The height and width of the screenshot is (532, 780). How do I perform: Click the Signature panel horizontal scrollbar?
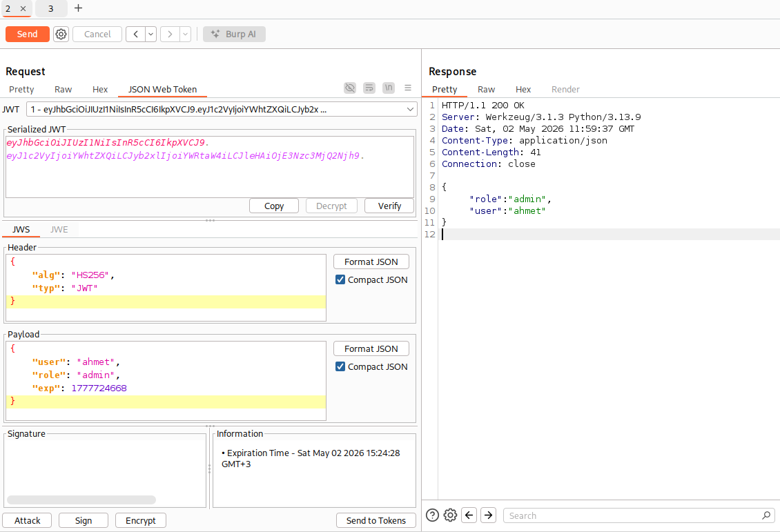[81, 500]
